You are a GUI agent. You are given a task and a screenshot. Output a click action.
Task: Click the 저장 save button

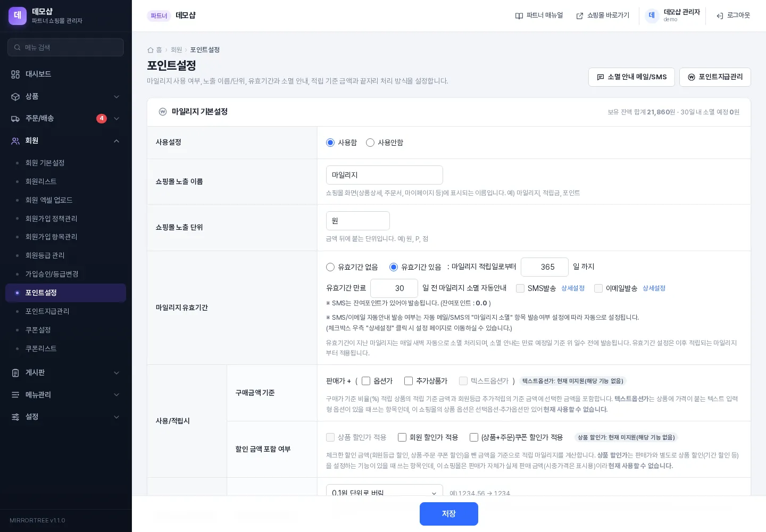[449, 514]
